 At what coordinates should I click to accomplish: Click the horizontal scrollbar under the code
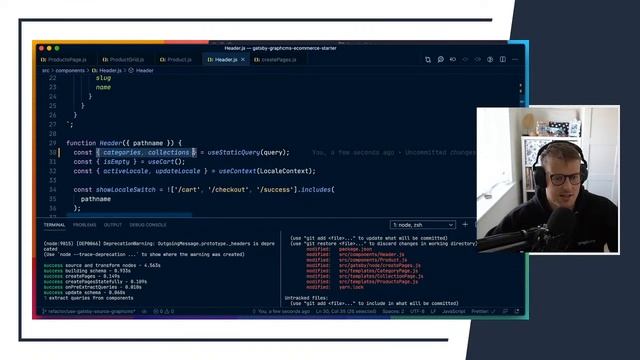click(129, 215)
